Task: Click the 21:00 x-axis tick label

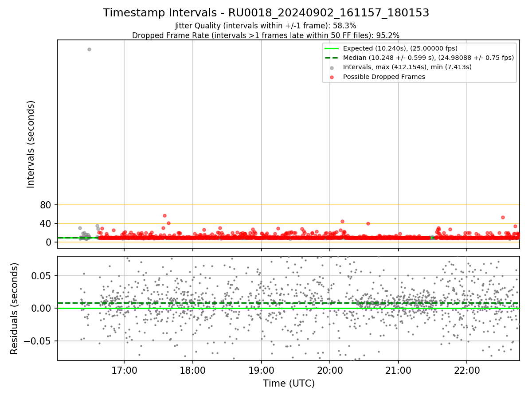Action: [x=398, y=370]
